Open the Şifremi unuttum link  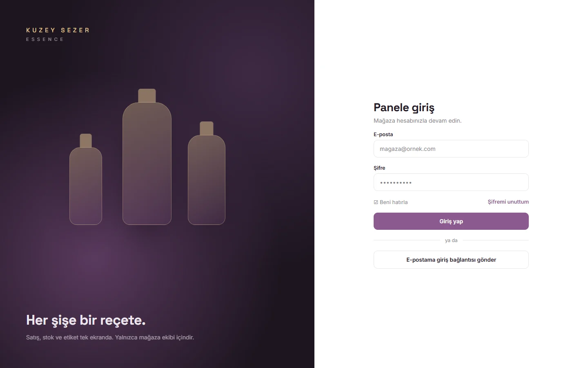point(508,202)
